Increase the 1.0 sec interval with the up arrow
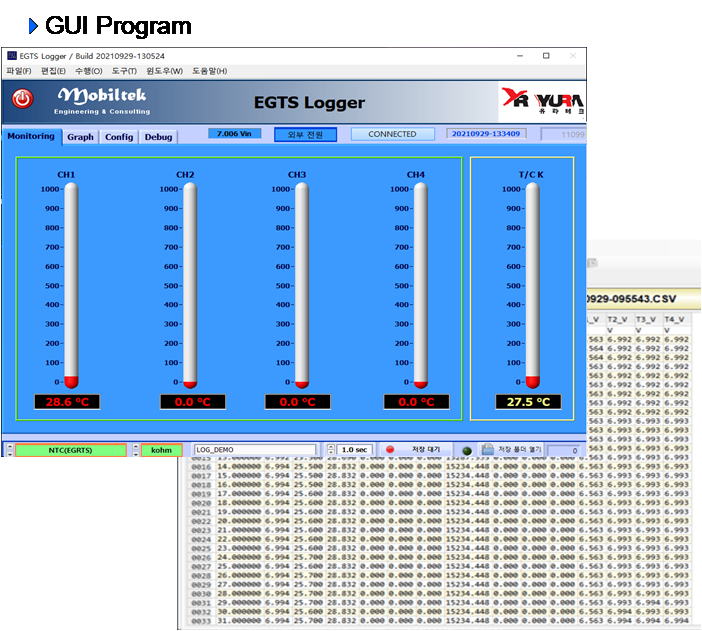Screen dimensions: 702x631 (331, 446)
